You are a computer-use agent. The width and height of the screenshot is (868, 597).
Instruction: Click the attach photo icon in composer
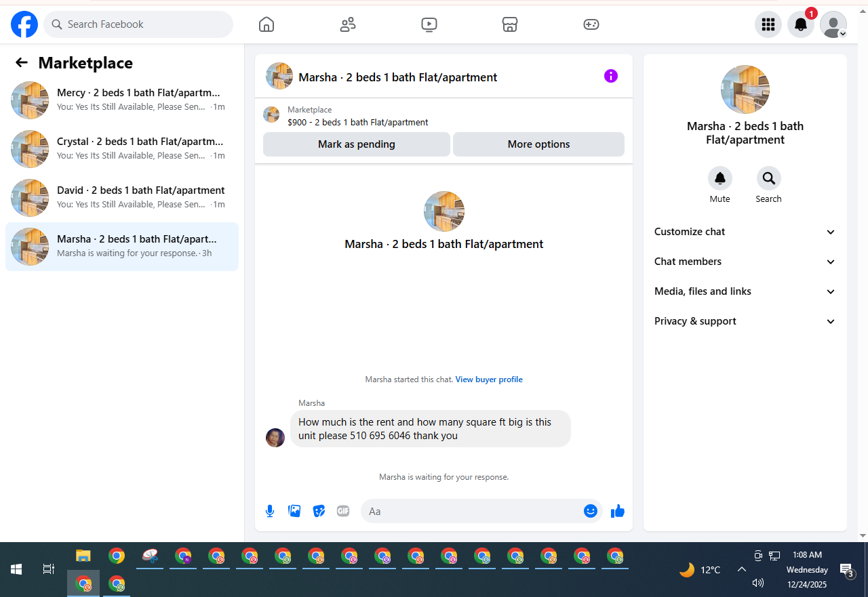294,511
